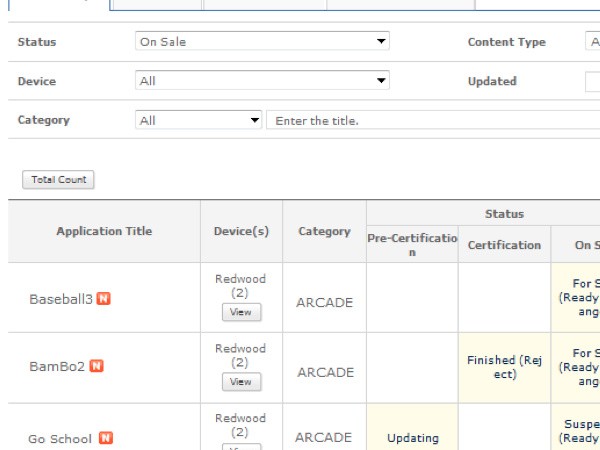600x450 pixels.
Task: Click View button in Baseball3 row
Action: click(x=241, y=313)
